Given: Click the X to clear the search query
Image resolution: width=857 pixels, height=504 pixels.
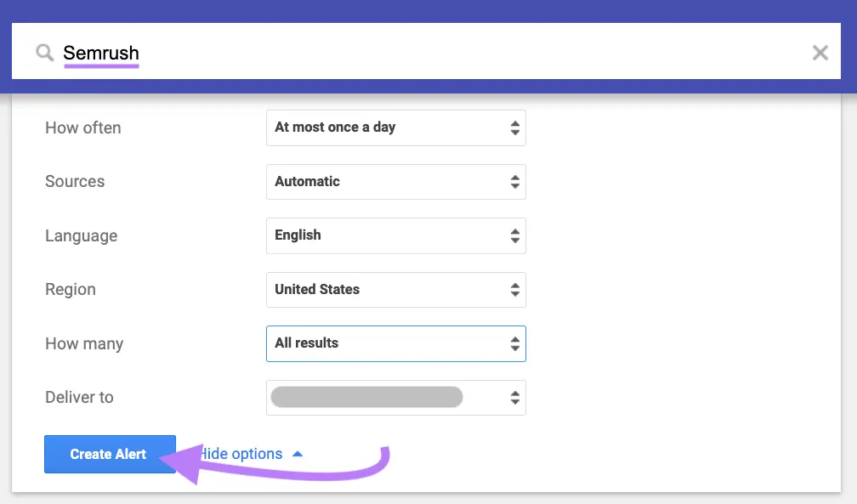Looking at the screenshot, I should [820, 52].
